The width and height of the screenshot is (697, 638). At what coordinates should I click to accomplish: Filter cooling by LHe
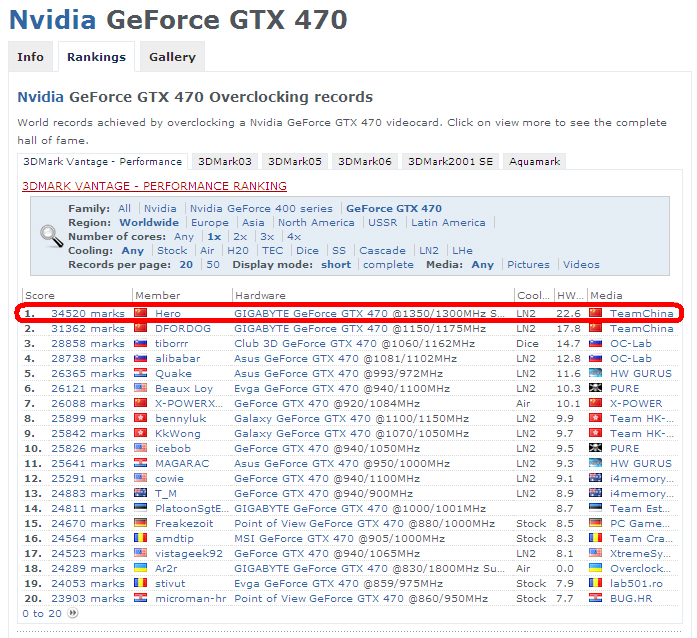[x=462, y=250]
